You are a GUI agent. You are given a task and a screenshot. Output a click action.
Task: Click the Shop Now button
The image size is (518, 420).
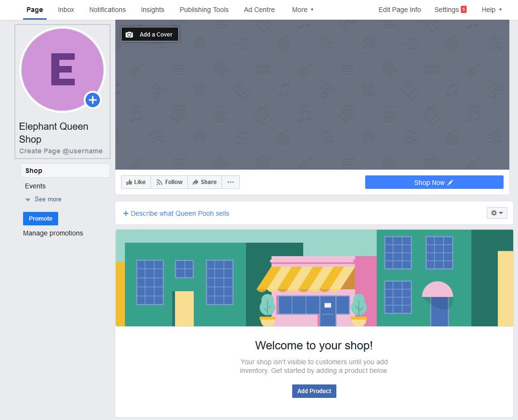pyautogui.click(x=434, y=183)
